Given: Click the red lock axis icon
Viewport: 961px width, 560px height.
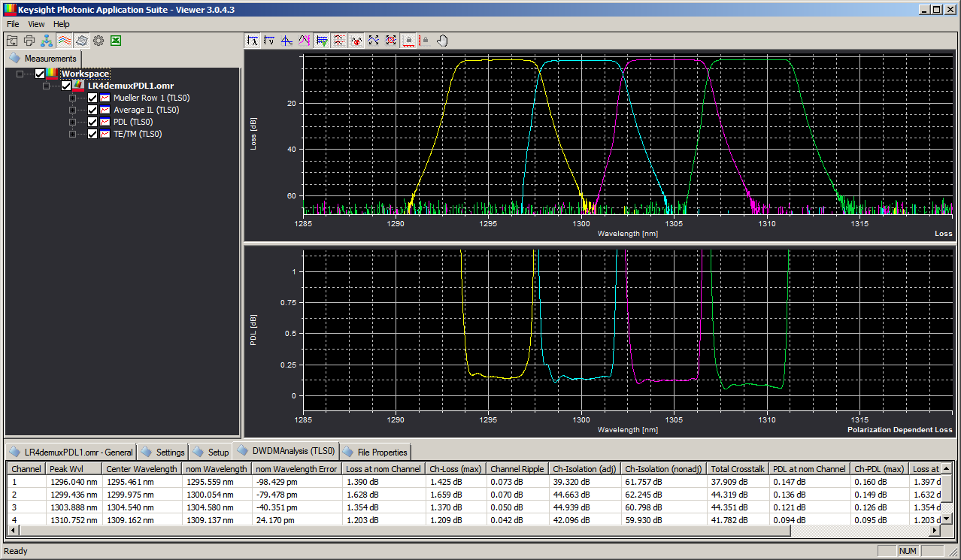Looking at the screenshot, I should (x=408, y=41).
